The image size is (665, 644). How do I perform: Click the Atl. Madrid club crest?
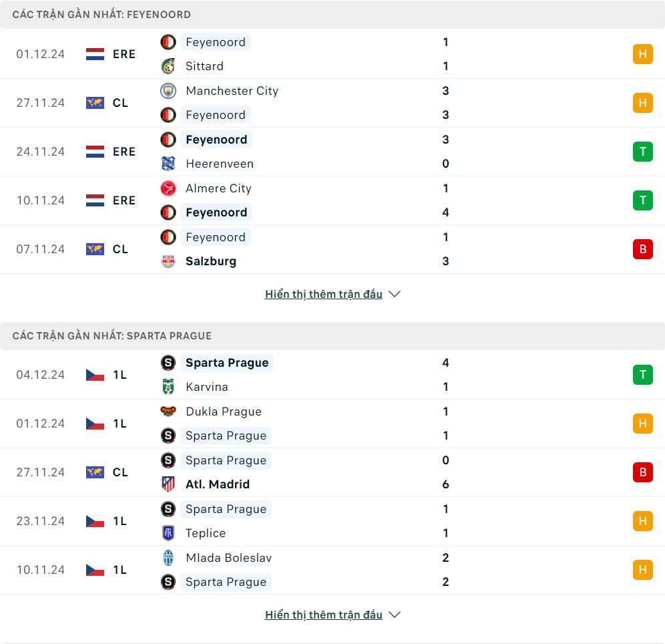point(168,484)
